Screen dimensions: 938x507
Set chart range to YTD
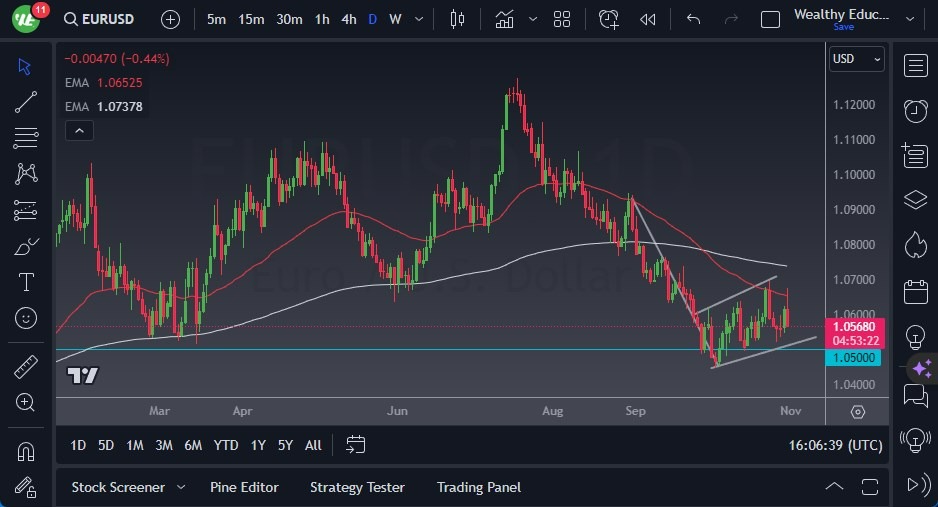click(226, 445)
